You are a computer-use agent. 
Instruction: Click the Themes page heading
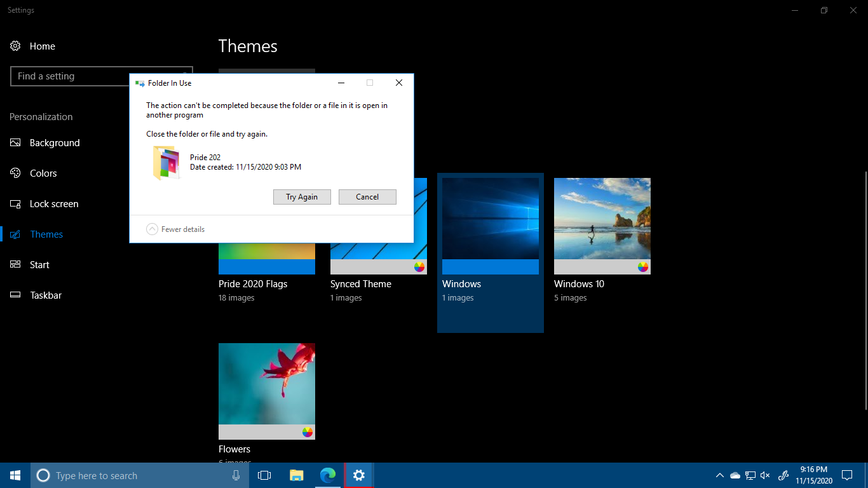248,46
